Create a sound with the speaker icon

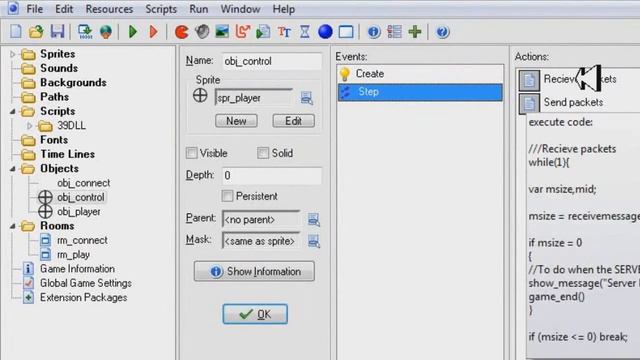click(x=202, y=31)
